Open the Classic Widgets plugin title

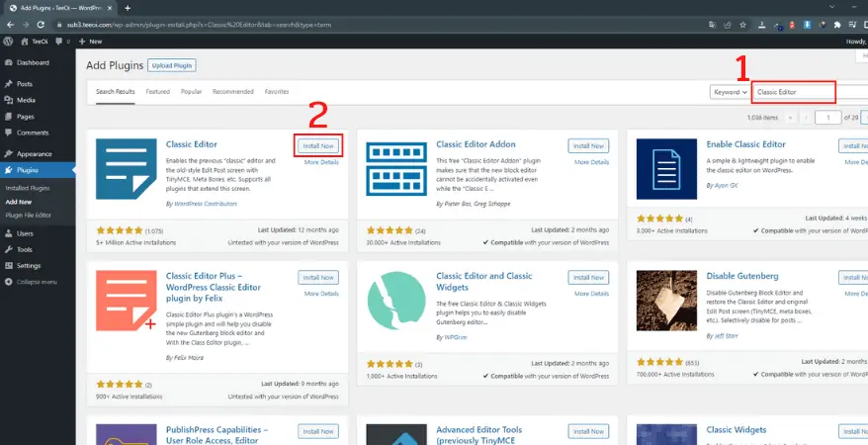click(x=737, y=429)
